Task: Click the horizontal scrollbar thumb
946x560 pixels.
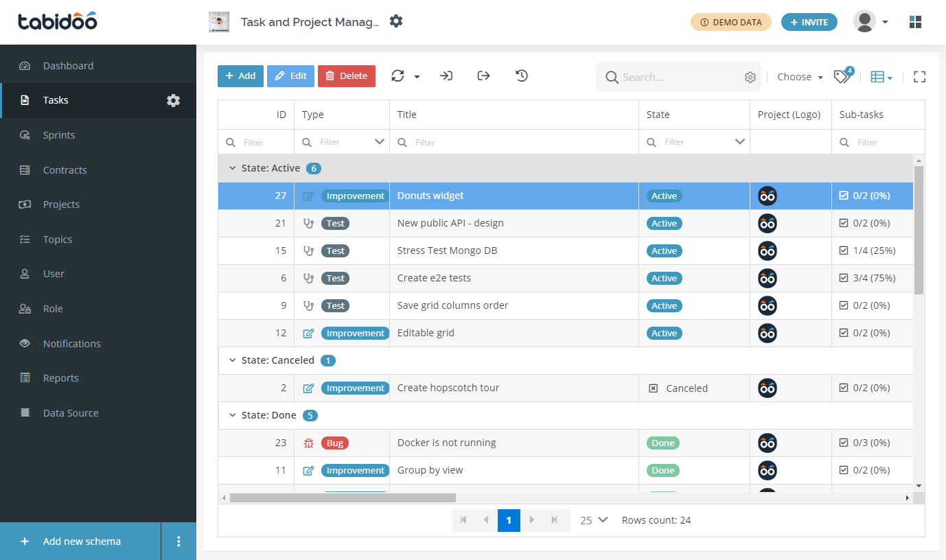Action: click(343, 498)
